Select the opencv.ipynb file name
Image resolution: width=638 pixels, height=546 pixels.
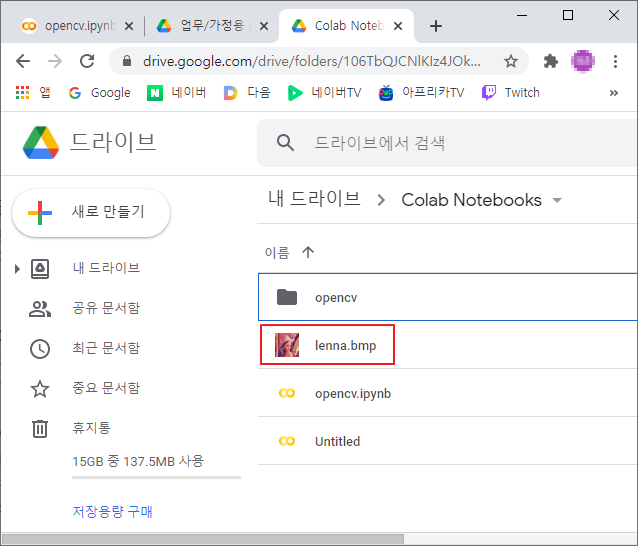(x=353, y=394)
